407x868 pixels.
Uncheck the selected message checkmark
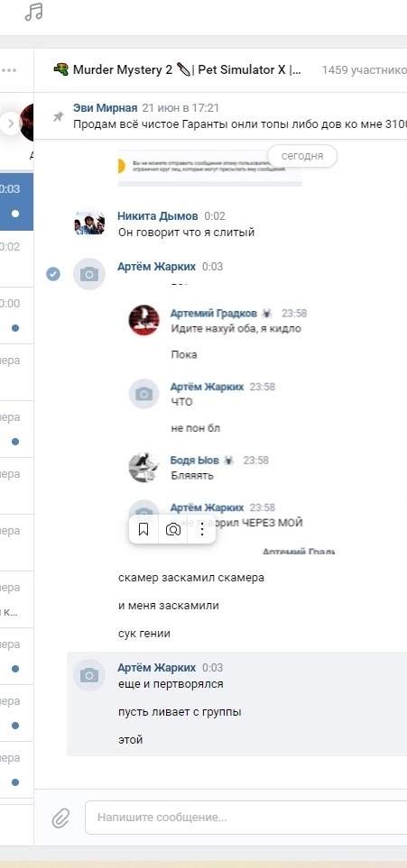(x=53, y=273)
